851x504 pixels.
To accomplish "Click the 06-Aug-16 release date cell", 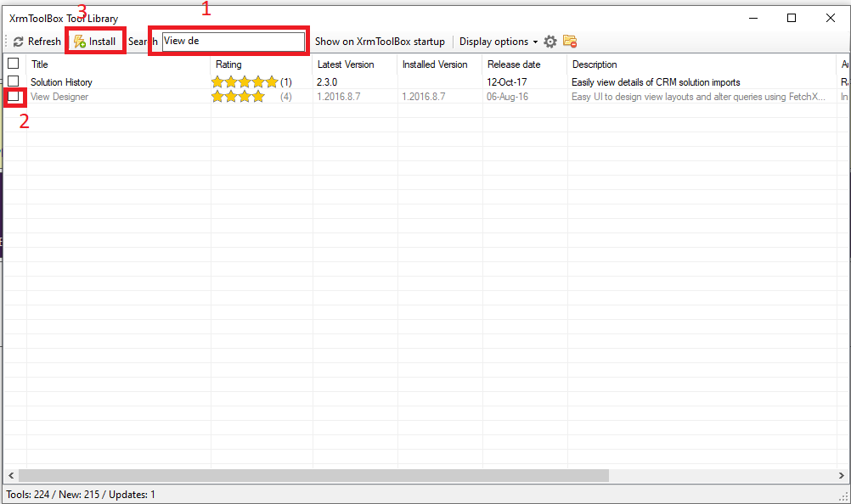I will coord(507,97).
